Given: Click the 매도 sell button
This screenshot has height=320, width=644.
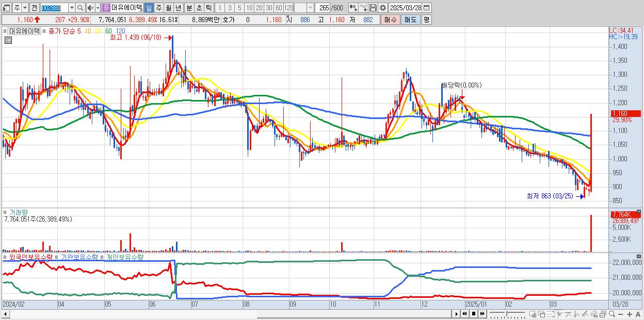Looking at the screenshot, I should (x=411, y=20).
